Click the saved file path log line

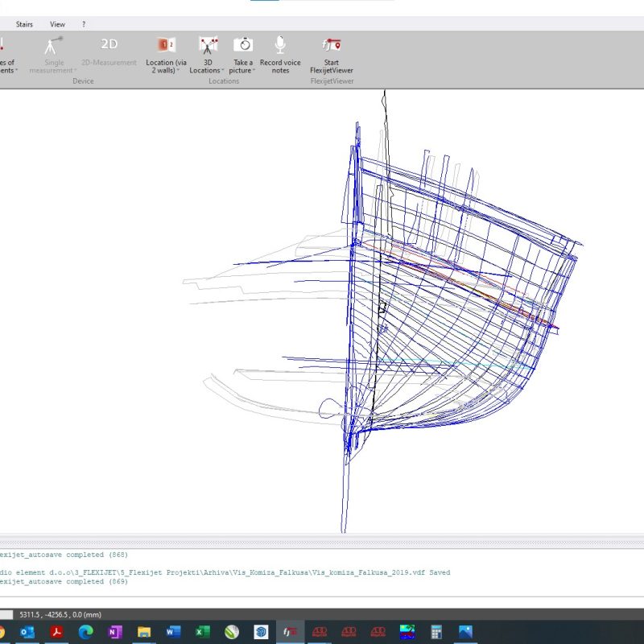tap(225, 572)
